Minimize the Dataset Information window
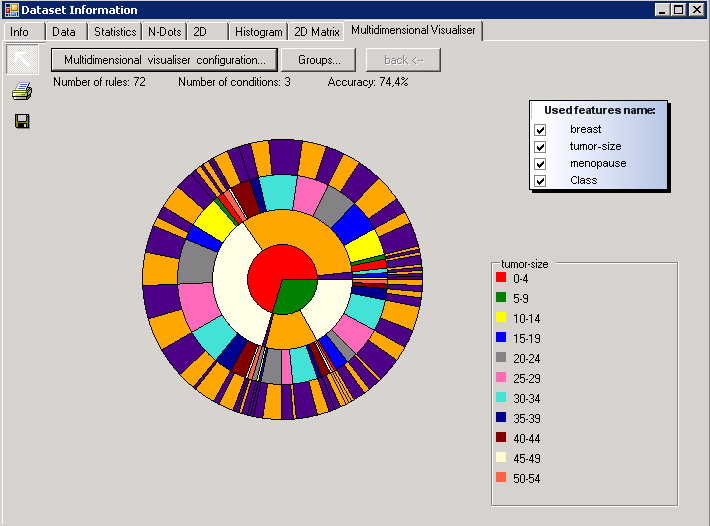 click(x=662, y=10)
